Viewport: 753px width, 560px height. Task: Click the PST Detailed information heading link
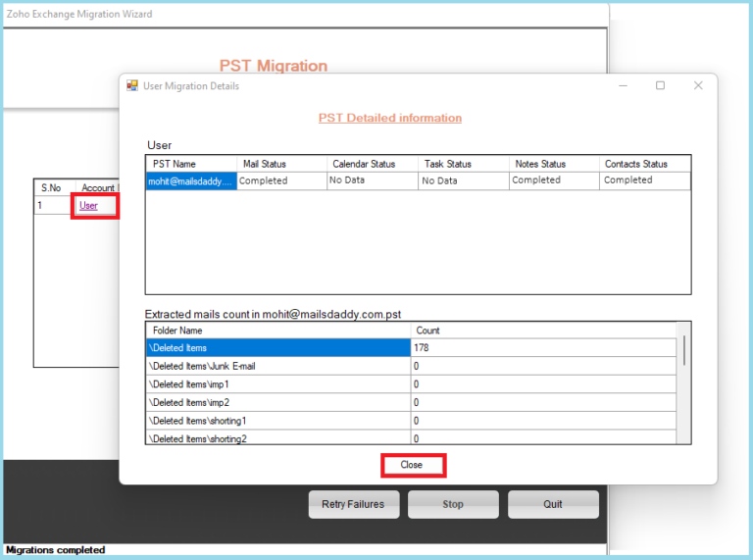click(390, 118)
